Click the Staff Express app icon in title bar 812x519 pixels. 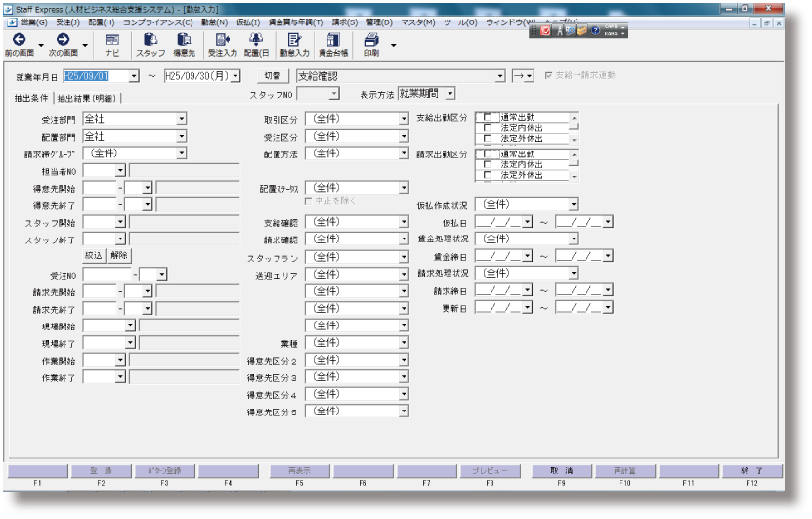(8, 10)
